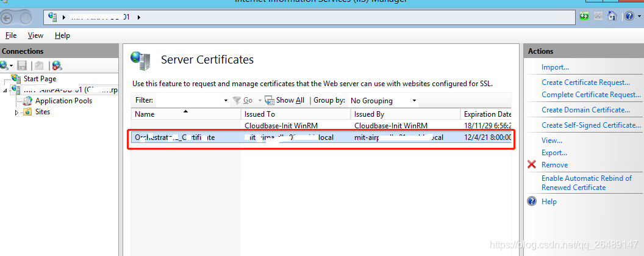This screenshot has height=256, width=644.
Task: Open the Filter field dropdown arrow
Action: [226, 100]
